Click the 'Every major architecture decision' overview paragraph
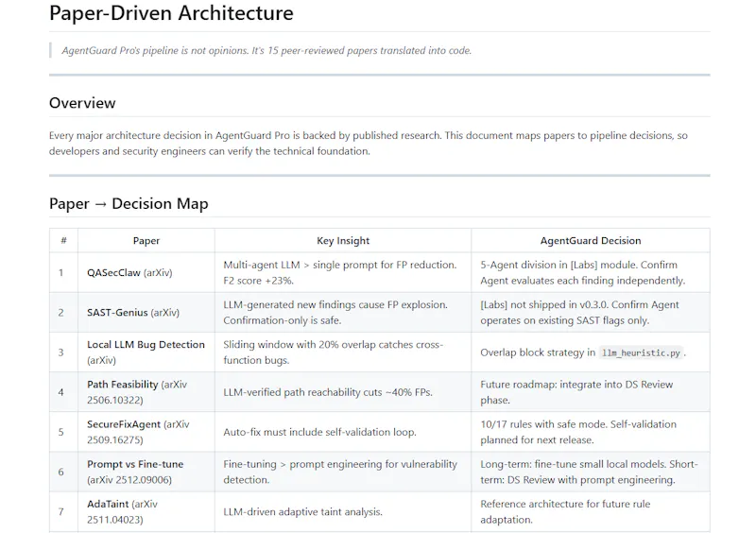 pyautogui.click(x=369, y=144)
